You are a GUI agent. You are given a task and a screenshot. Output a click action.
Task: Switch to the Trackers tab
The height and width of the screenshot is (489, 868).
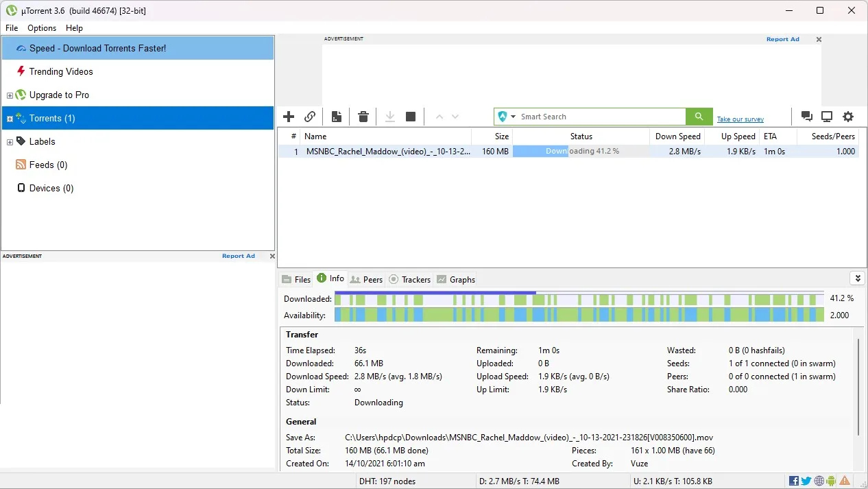point(409,279)
